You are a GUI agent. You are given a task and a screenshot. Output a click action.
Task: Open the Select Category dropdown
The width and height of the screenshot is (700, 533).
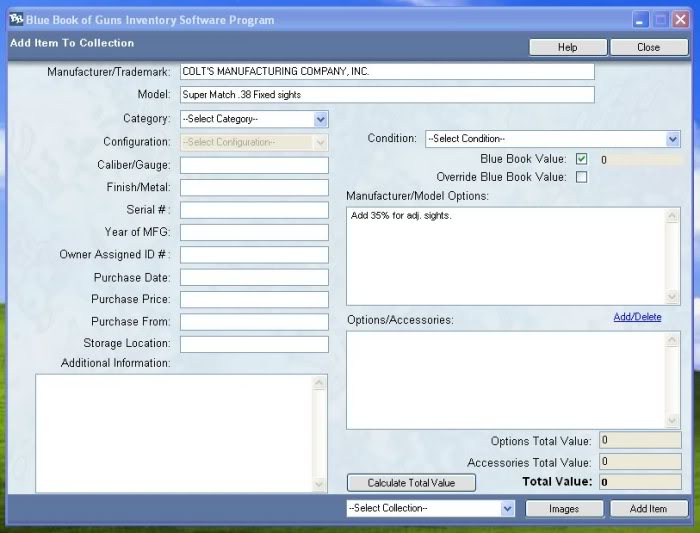[x=254, y=119]
